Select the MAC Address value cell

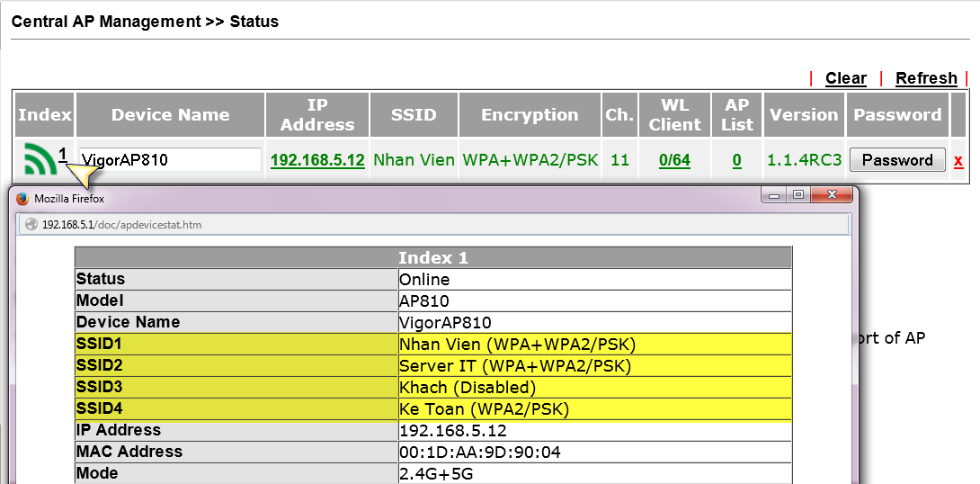coord(594,453)
